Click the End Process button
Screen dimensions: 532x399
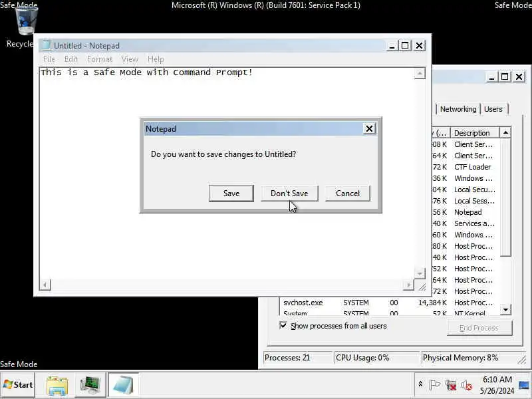479,328
